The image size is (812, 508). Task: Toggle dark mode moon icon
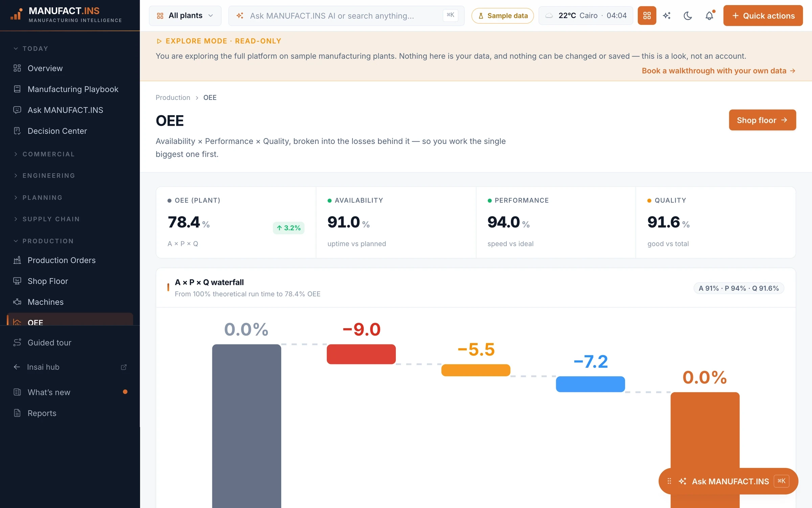[687, 16]
